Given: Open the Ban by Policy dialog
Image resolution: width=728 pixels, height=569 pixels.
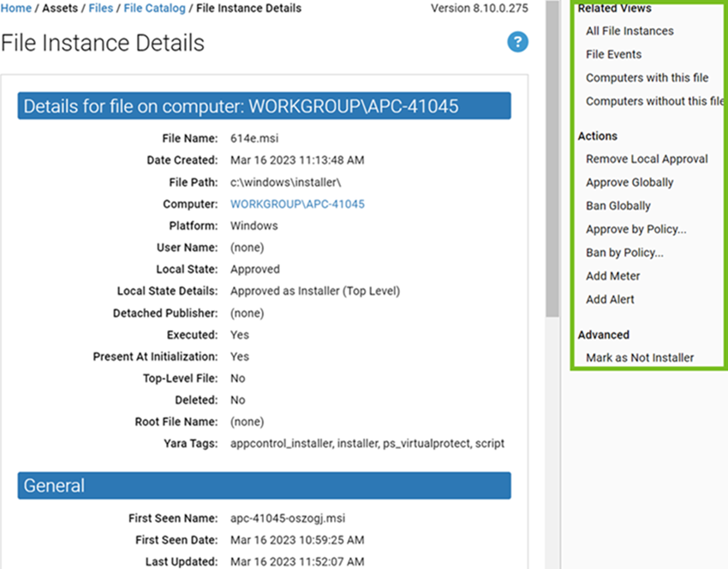Looking at the screenshot, I should (623, 252).
